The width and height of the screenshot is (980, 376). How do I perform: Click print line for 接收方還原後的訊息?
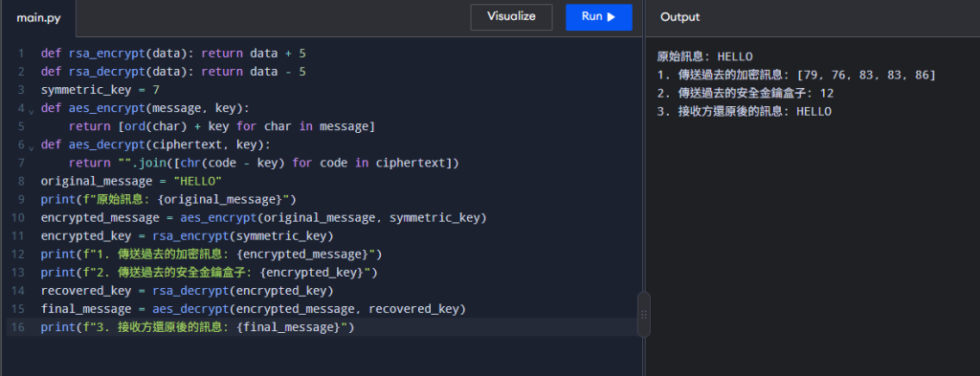(x=197, y=327)
